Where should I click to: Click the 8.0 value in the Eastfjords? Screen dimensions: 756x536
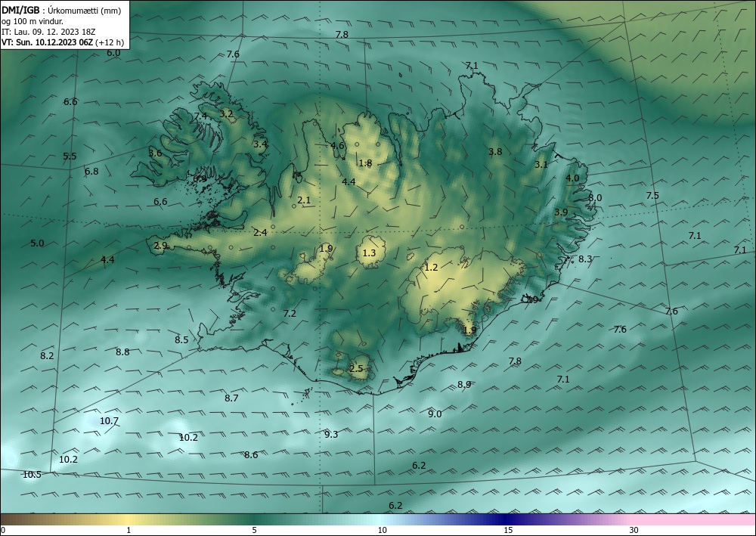click(x=595, y=197)
